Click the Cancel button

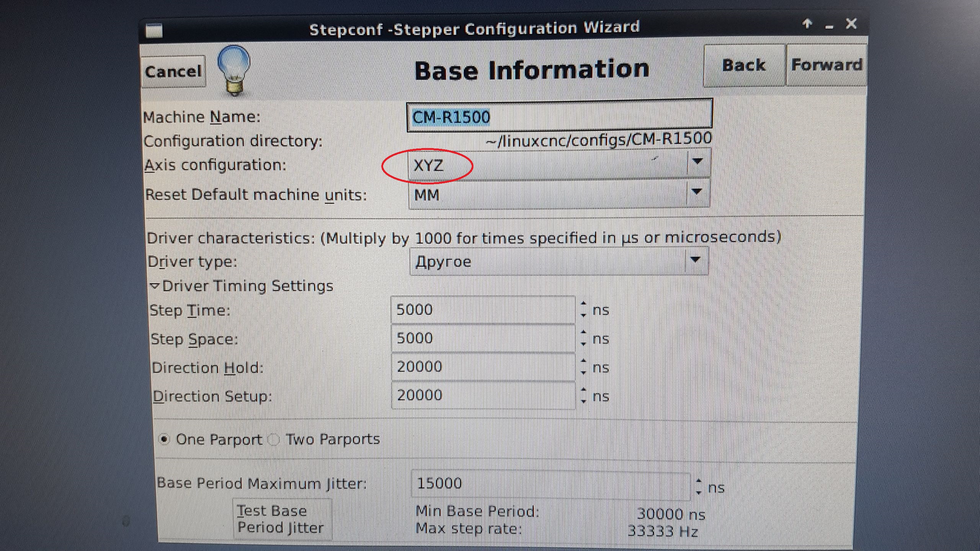tap(173, 72)
